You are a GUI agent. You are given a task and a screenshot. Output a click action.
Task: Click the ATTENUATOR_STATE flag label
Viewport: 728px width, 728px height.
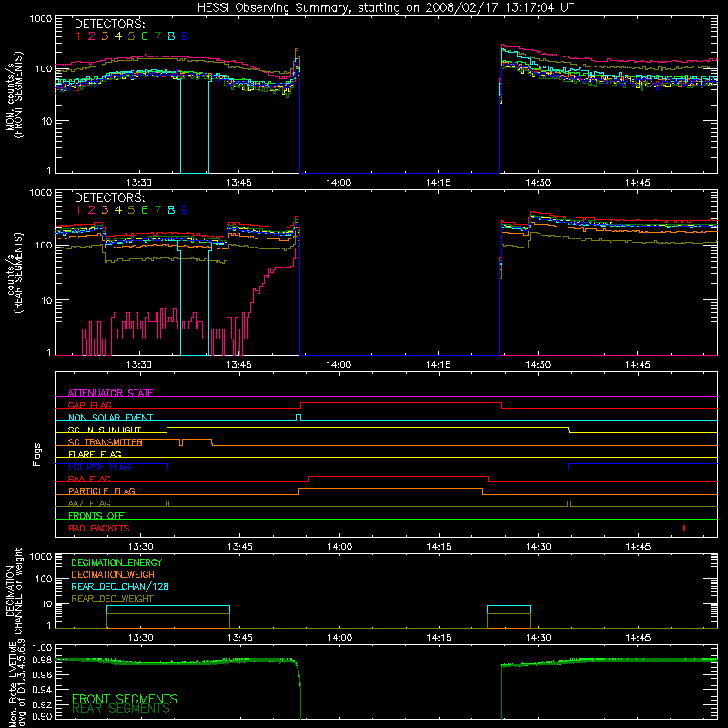pyautogui.click(x=110, y=393)
